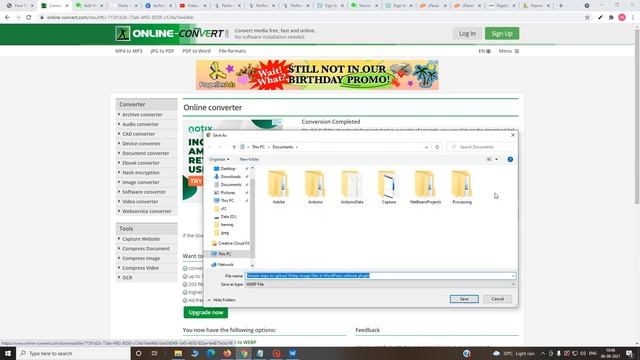Go up one folder level in Save As
Viewport: 640px width, 360px height.
coord(234,147)
